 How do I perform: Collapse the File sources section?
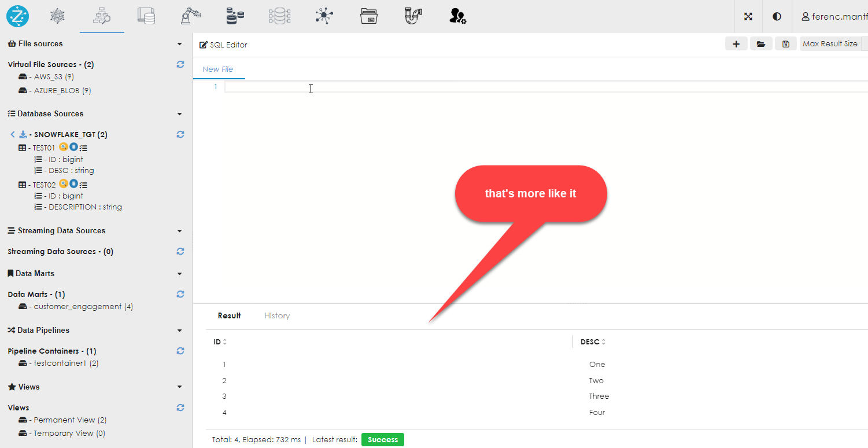coord(180,44)
